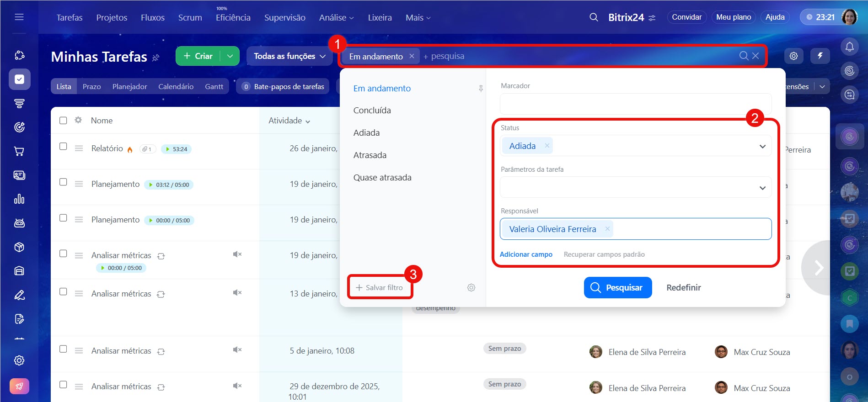Click the magnifier icon in top bar
Image resolution: width=868 pixels, height=402 pixels.
coord(594,17)
